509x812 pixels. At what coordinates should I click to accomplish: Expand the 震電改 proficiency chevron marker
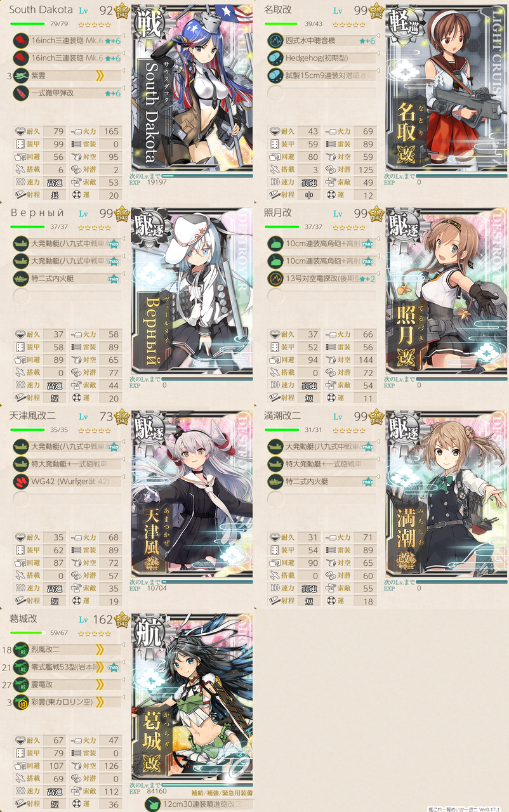[100, 685]
